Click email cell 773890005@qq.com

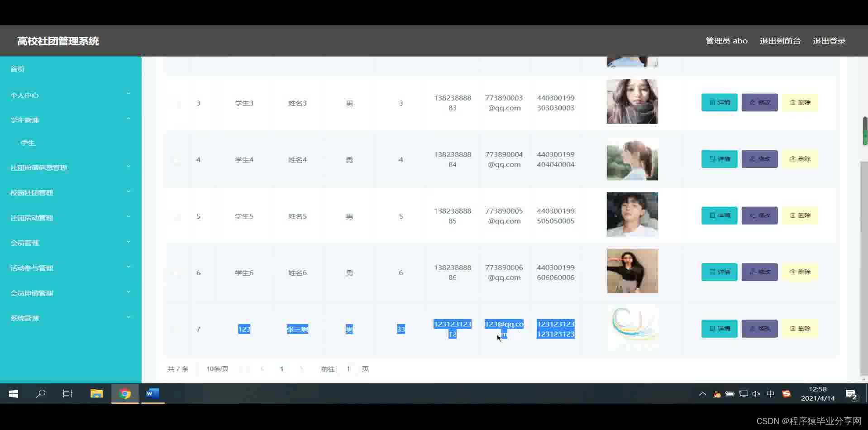click(x=504, y=216)
